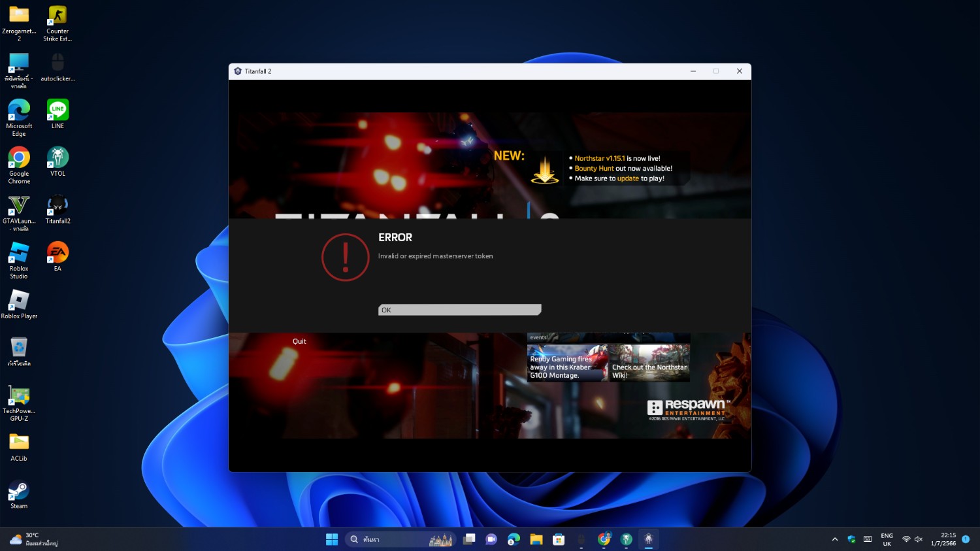
Task: Select the autoclicker desktop icon
Action: 57,67
